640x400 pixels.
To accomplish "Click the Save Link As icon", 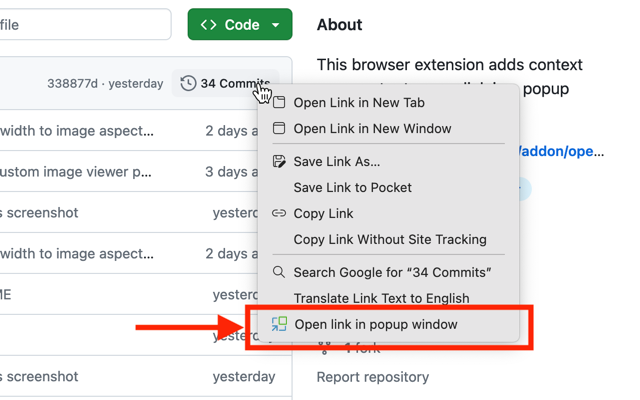I will (x=279, y=161).
